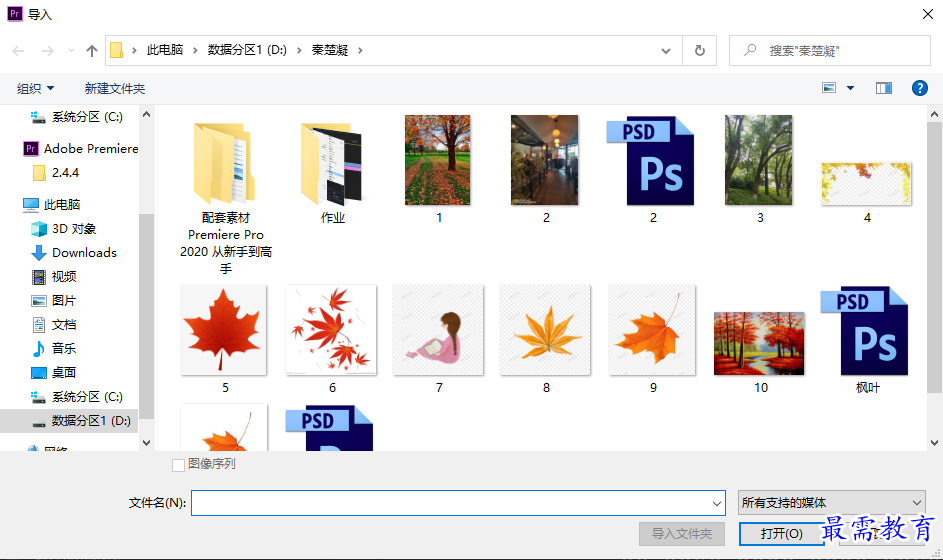
Task: Select the partly visible orange leaf thumbnail
Action: point(224,428)
